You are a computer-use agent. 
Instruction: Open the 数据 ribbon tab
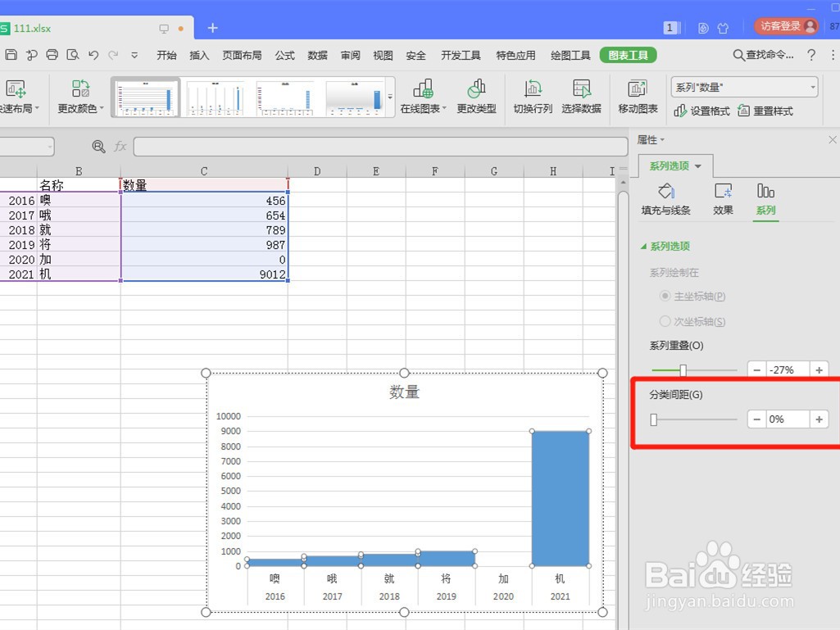(318, 55)
